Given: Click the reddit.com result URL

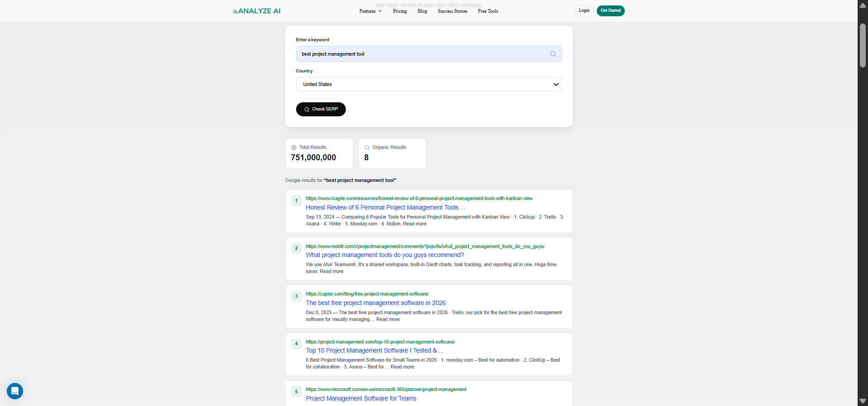Looking at the screenshot, I should click(425, 246).
